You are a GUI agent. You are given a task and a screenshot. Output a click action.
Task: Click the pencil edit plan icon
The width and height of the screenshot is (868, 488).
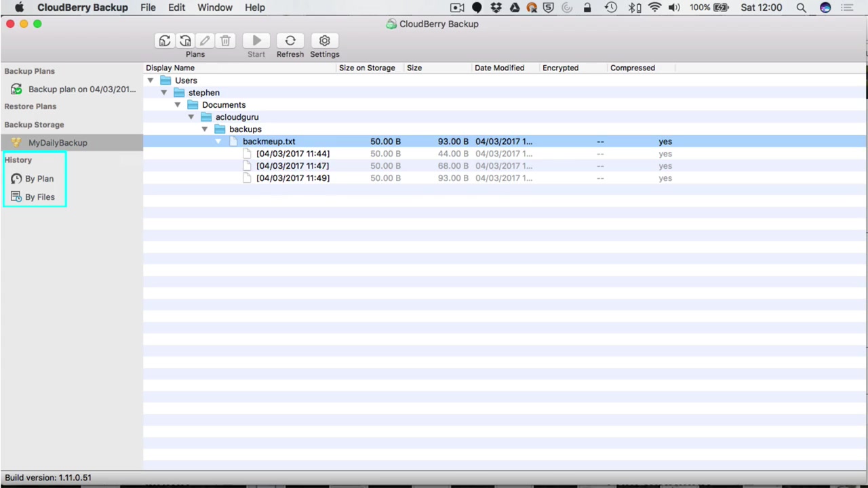point(205,41)
